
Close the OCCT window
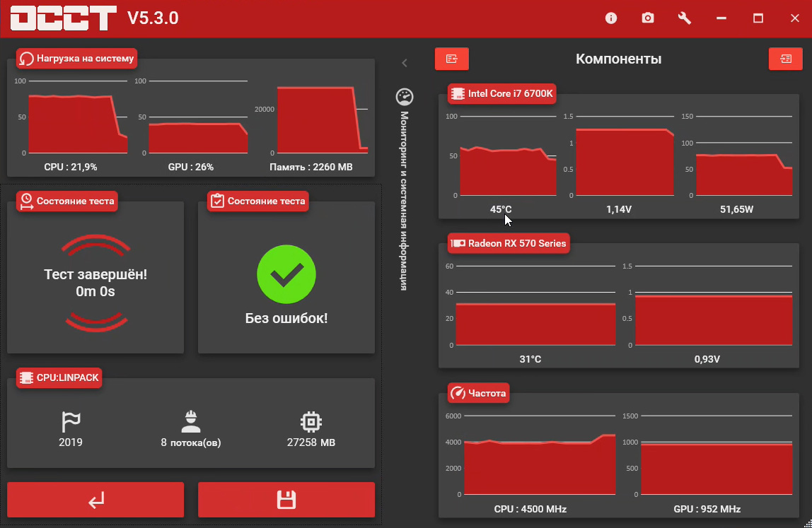point(795,18)
